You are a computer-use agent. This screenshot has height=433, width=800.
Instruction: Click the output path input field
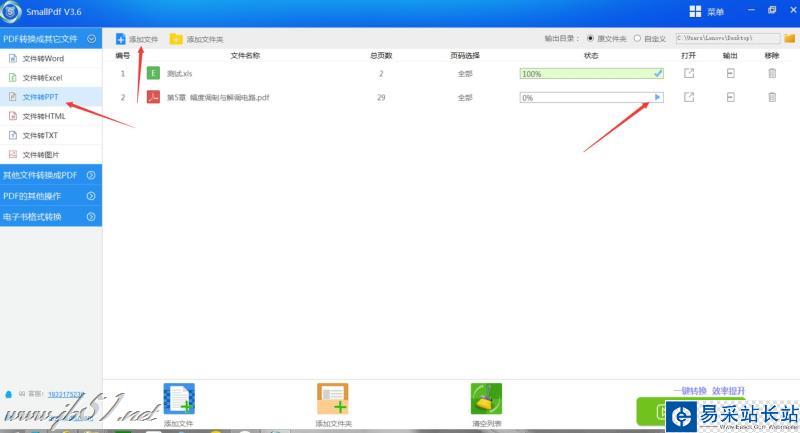point(728,38)
